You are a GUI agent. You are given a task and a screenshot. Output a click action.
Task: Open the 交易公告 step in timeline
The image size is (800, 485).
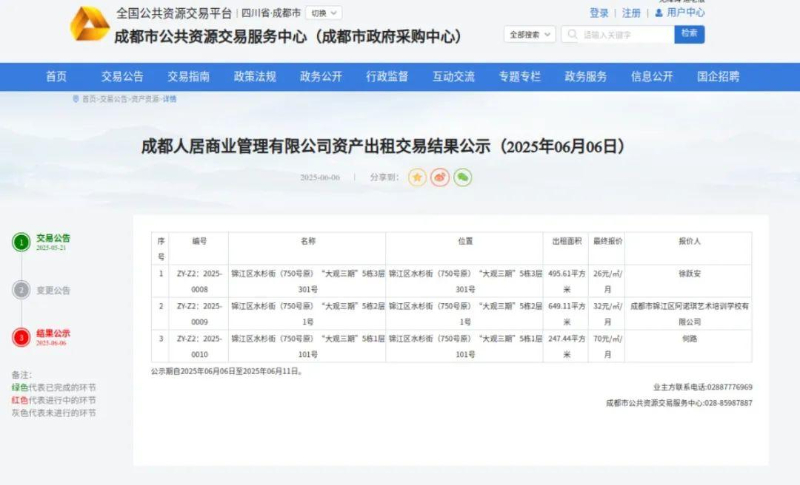(x=53, y=238)
